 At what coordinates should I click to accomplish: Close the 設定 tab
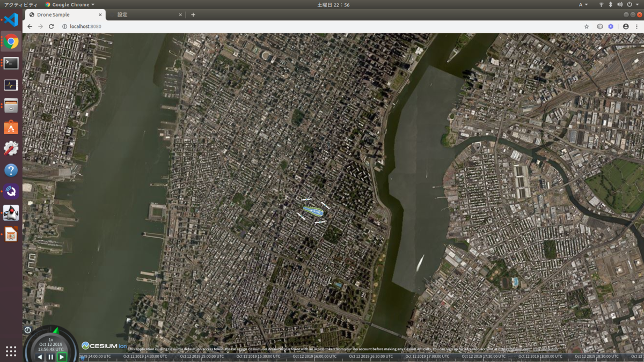click(180, 15)
